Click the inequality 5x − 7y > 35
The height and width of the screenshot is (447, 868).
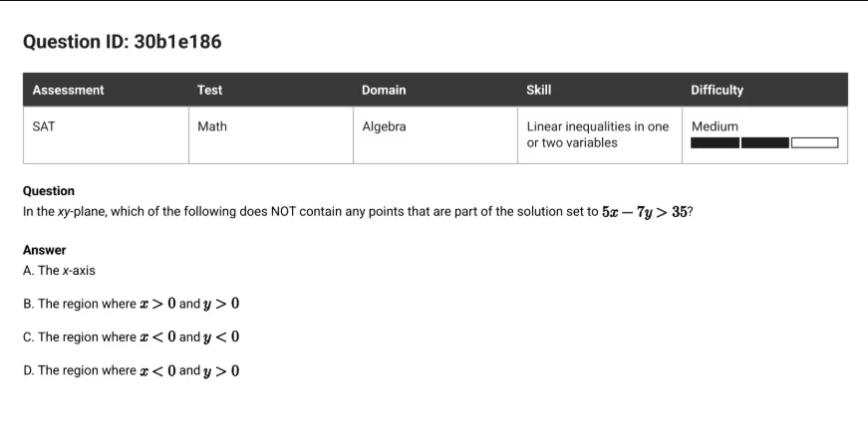point(645,212)
